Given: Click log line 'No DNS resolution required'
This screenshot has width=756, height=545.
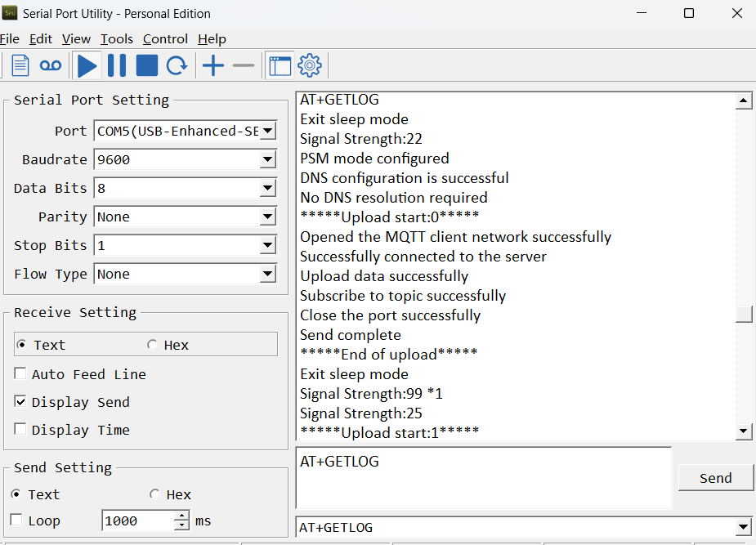Looking at the screenshot, I should pyautogui.click(x=394, y=198).
